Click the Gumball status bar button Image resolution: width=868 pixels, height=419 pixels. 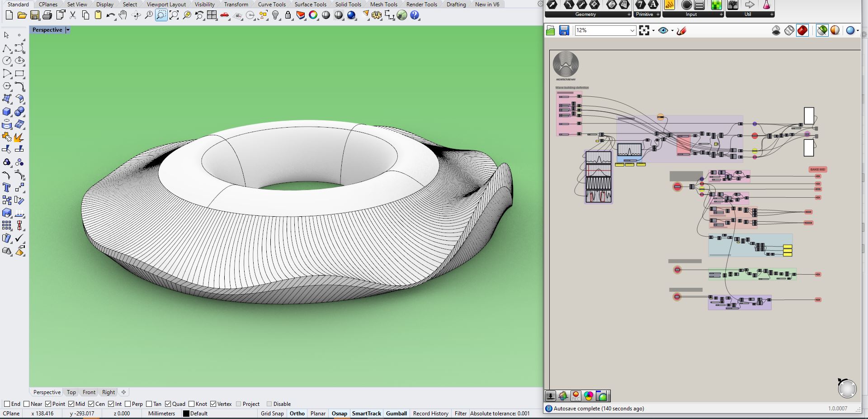pos(396,414)
